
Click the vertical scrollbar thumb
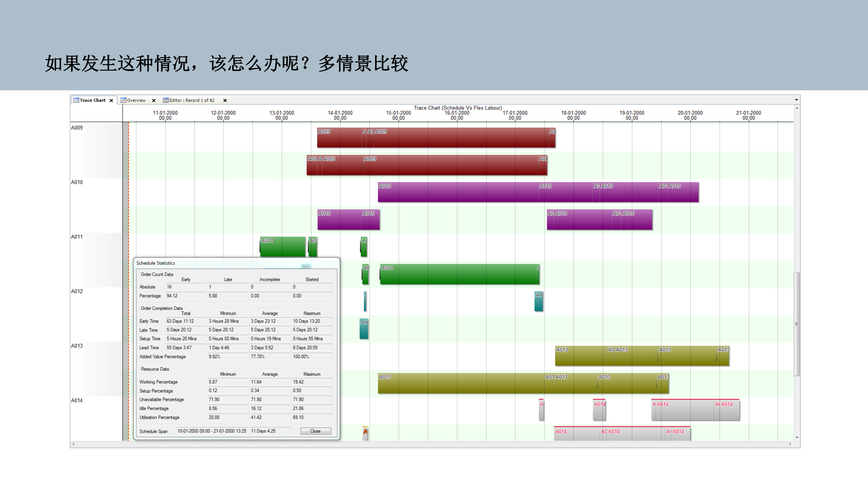tap(797, 324)
